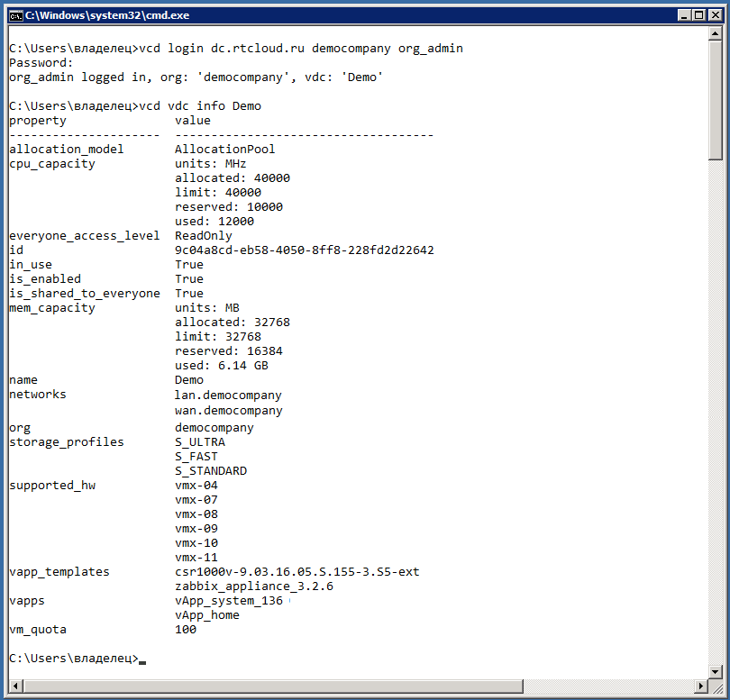This screenshot has width=730, height=700.
Task: Click the S_ULTRA storage profile text
Action: pos(200,442)
